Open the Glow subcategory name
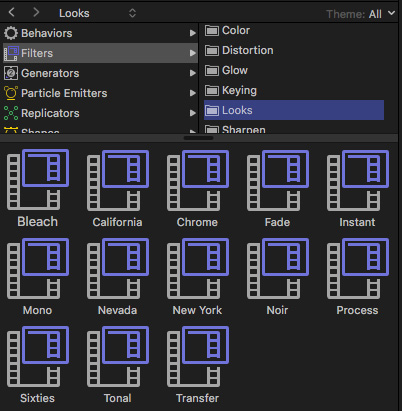This screenshot has height=411, width=402. (235, 70)
